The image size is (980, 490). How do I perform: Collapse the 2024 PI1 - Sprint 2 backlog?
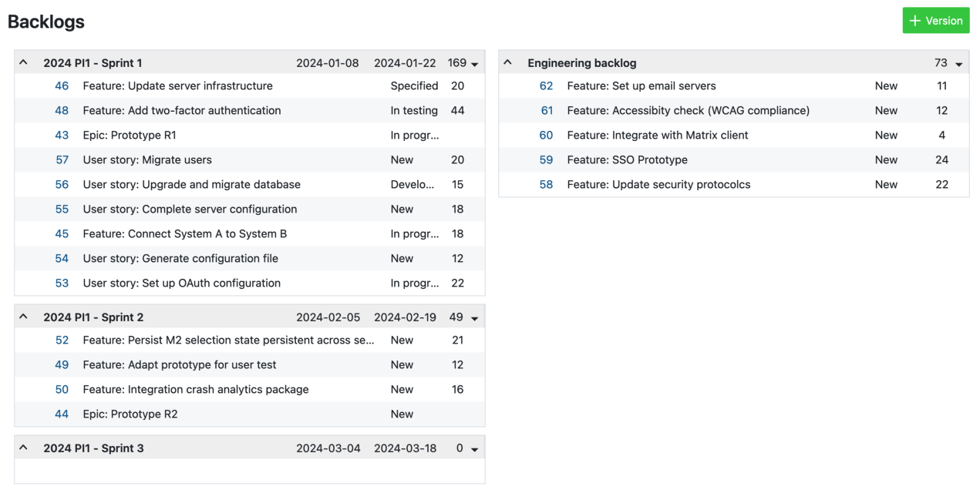[x=24, y=317]
